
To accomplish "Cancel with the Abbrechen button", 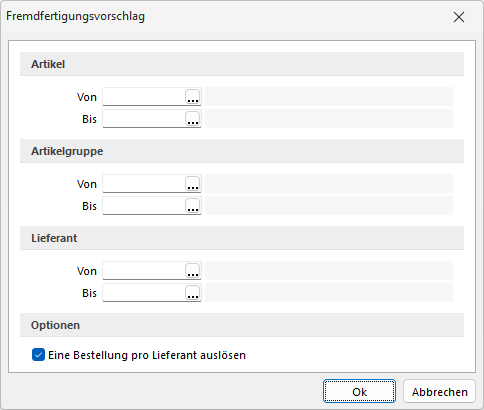I will (x=439, y=391).
